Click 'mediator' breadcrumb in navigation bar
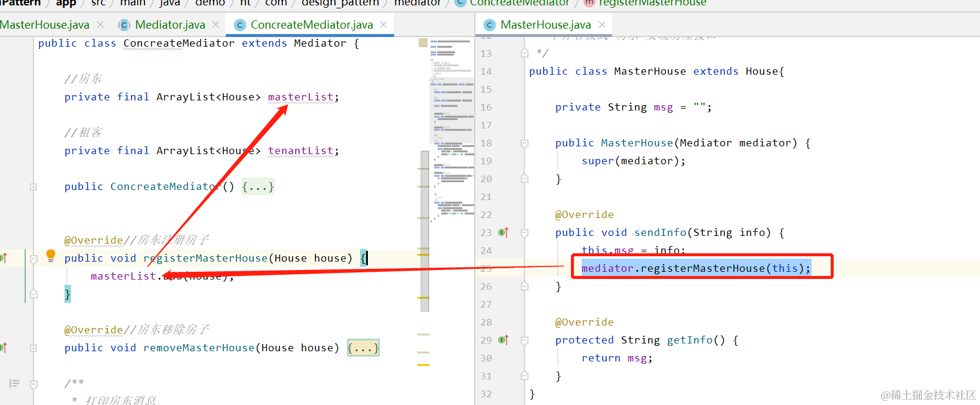The width and height of the screenshot is (980, 405). 417,3
